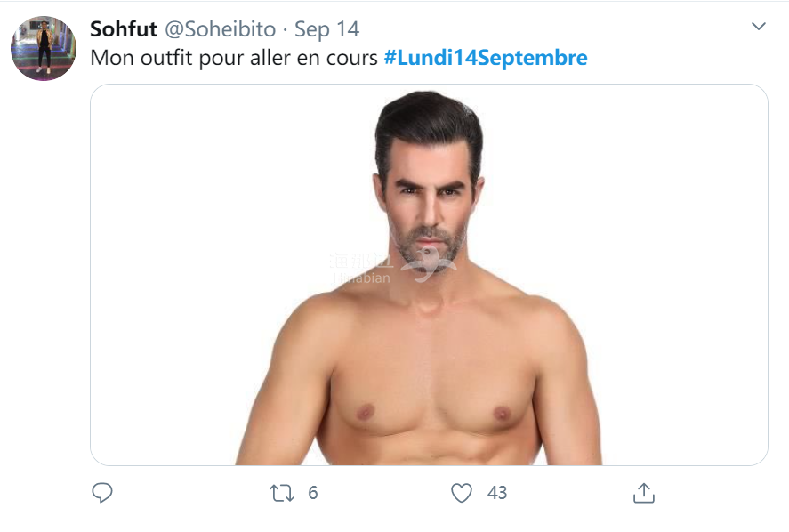Open the Sep 14 timestamp permalink
The height and width of the screenshot is (532, 789).
click(326, 29)
